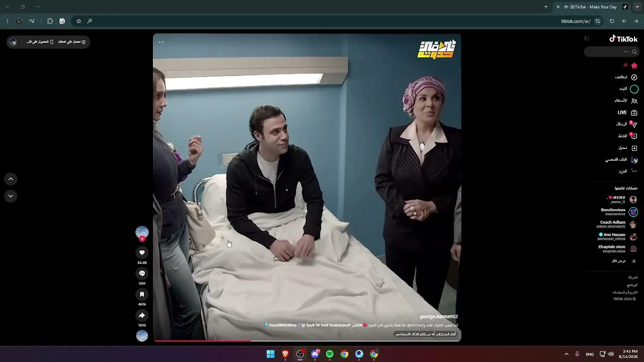The width and height of the screenshot is (644, 362).
Task: Click the Get App button with phone icon
Action: [40, 42]
